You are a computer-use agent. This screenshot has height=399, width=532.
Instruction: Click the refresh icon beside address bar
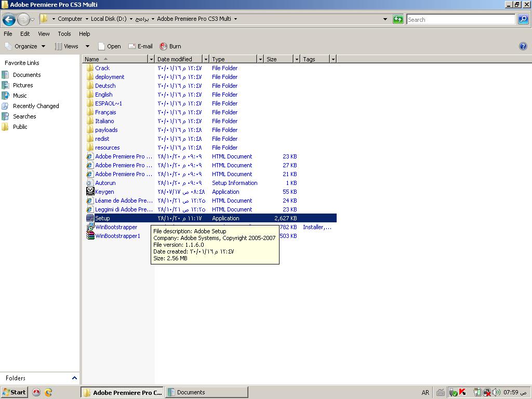point(398,19)
